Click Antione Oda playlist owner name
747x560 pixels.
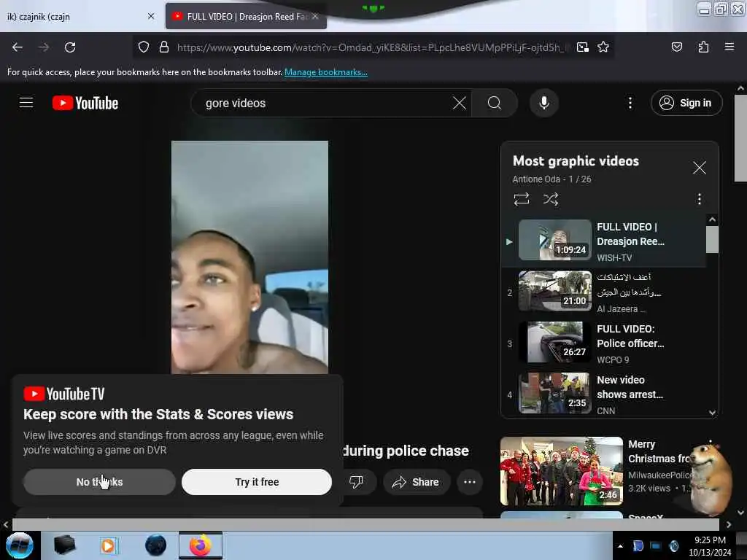click(536, 179)
